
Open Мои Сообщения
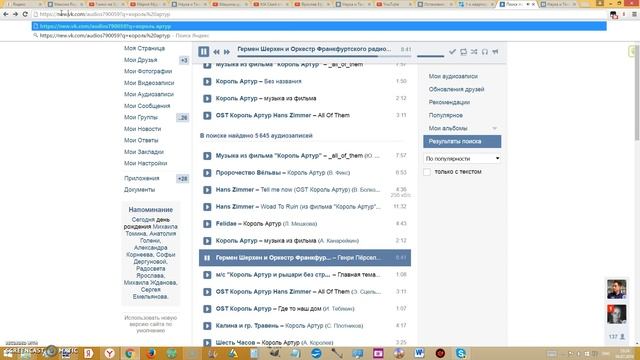click(147, 106)
